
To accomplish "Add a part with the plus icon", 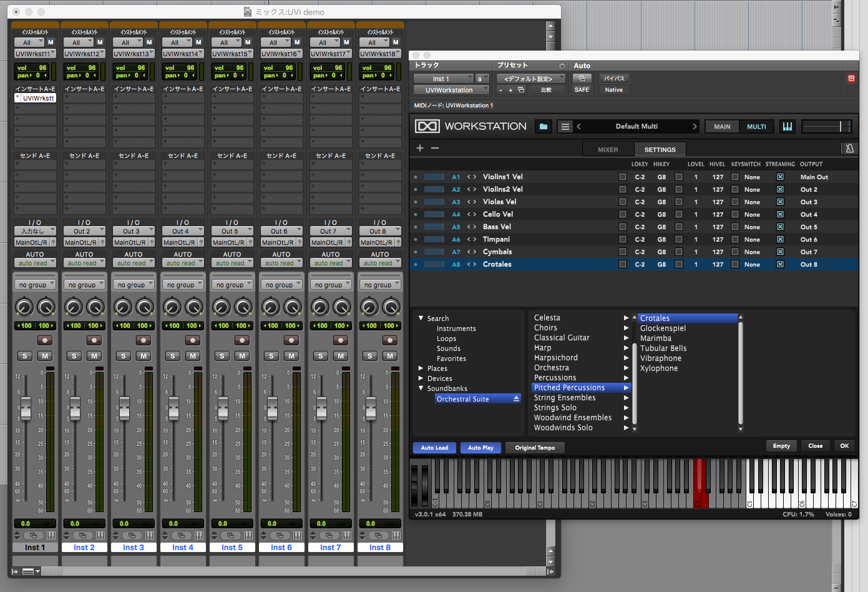I will (x=420, y=148).
